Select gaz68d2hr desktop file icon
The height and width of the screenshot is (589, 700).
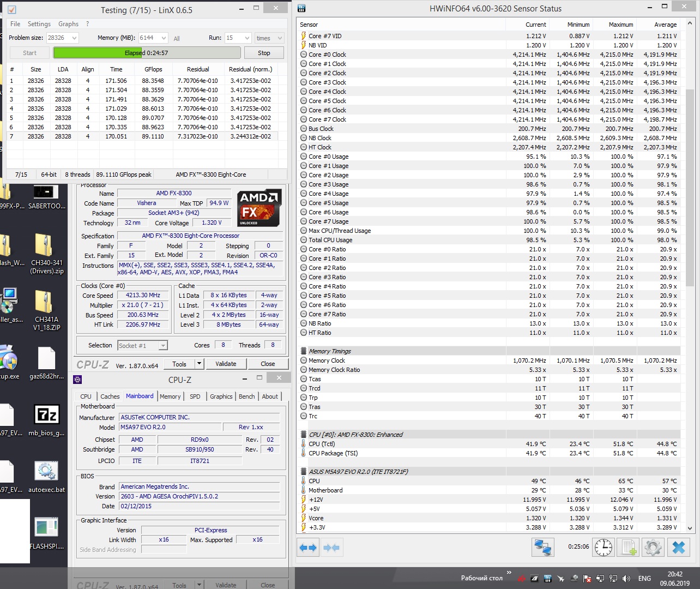(46, 363)
